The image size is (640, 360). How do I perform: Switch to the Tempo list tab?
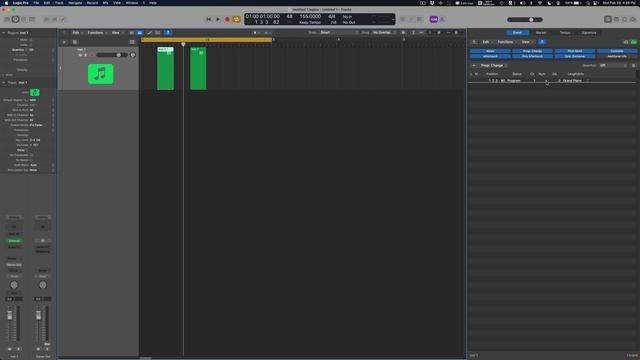coord(565,33)
